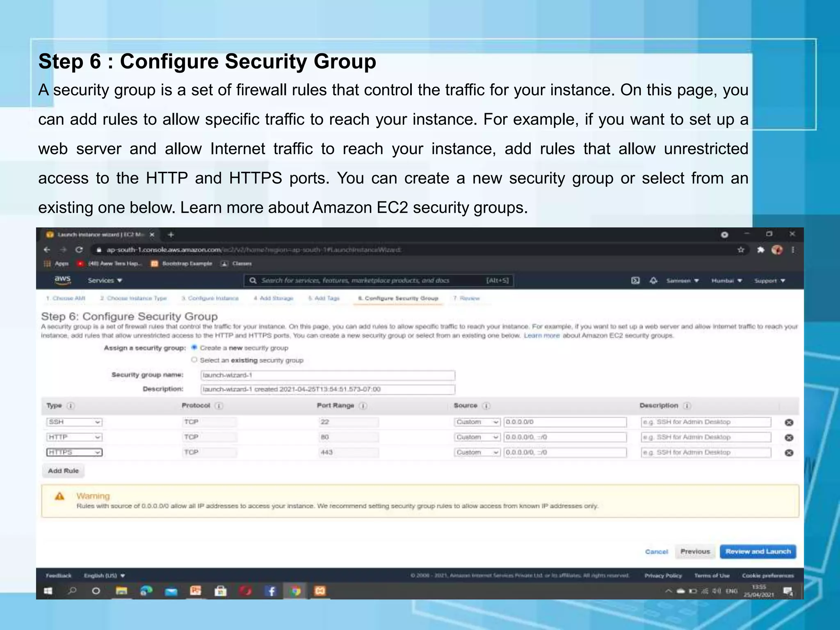Viewport: 840px width, 630px height.
Task: Click the Apps grid bookmark icon
Action: pos(47,263)
